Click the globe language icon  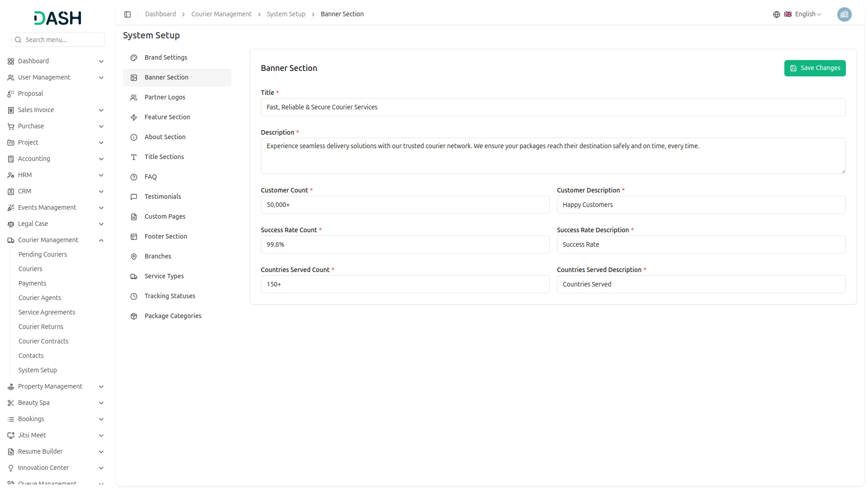tap(776, 14)
